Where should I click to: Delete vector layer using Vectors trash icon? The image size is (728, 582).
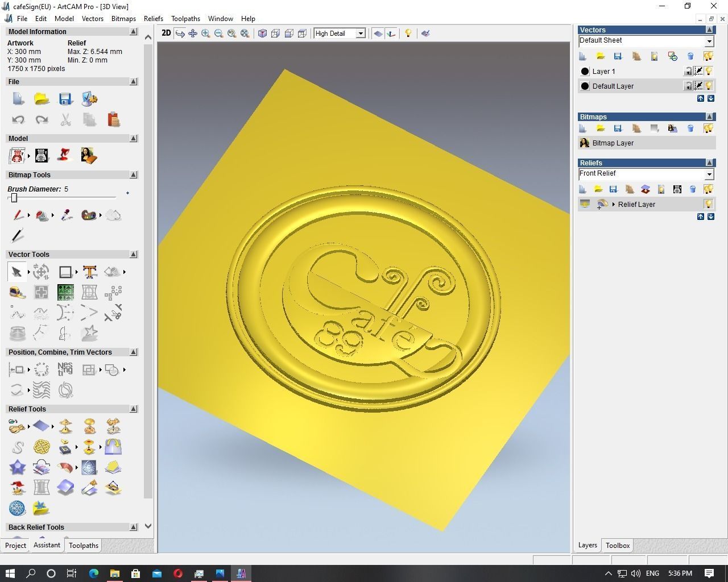[x=690, y=56]
